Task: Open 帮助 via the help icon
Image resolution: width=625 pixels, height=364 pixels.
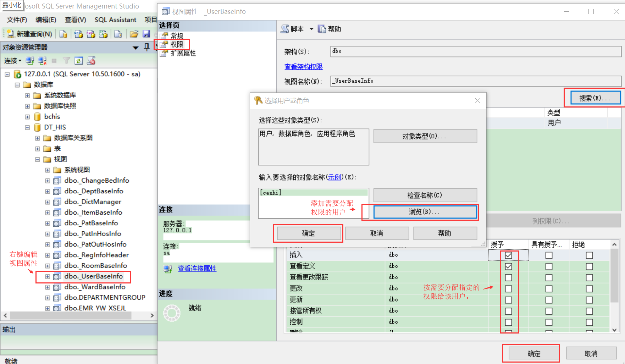Action: pos(321,29)
